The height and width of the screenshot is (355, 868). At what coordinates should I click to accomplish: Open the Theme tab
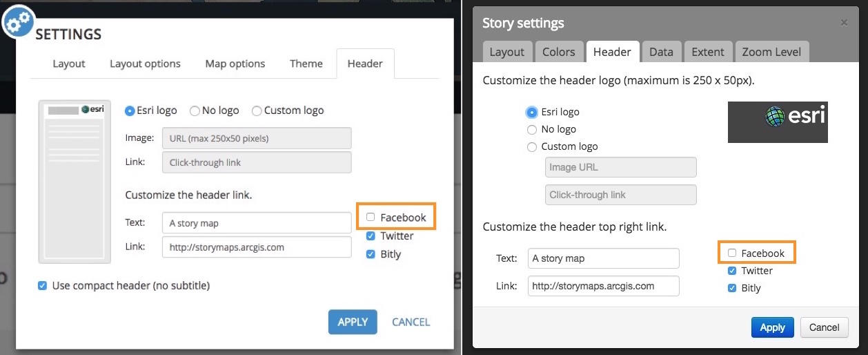point(306,64)
